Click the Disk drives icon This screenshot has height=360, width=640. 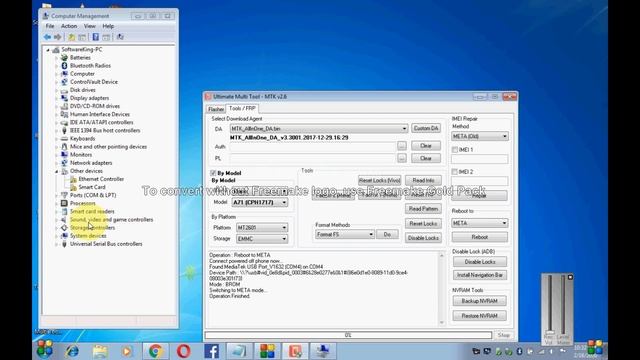pyautogui.click(x=64, y=90)
